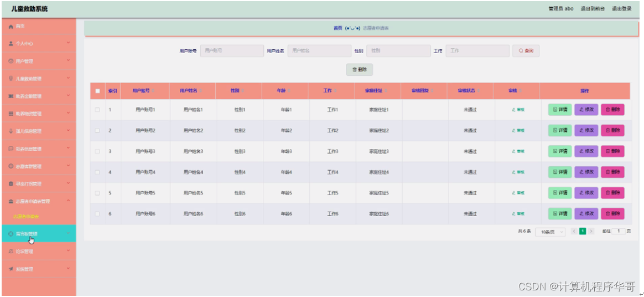Screen dimensions: 644x297
Task: Check the checkbox for row 6
Action: pos(97,214)
